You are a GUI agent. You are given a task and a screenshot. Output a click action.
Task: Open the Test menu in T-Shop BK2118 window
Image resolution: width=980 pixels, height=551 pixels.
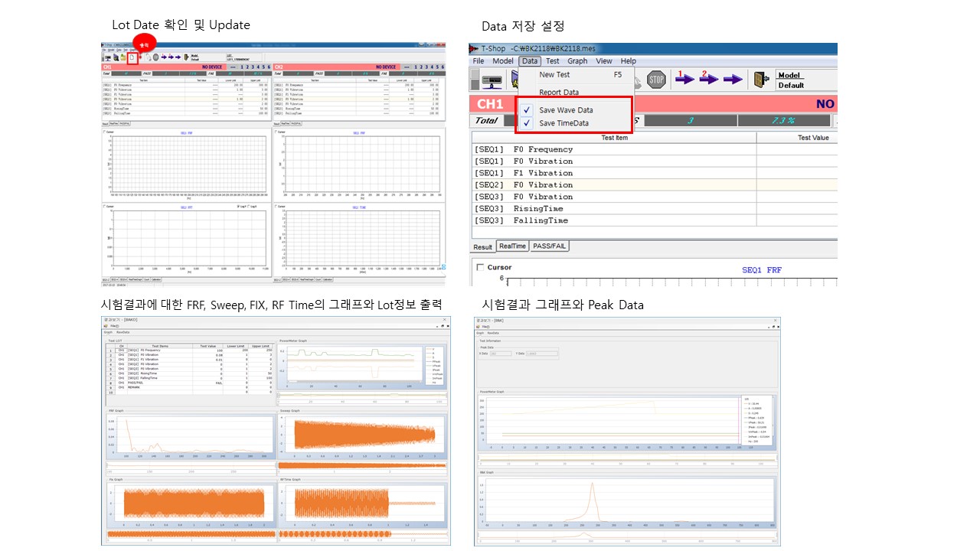click(x=552, y=61)
